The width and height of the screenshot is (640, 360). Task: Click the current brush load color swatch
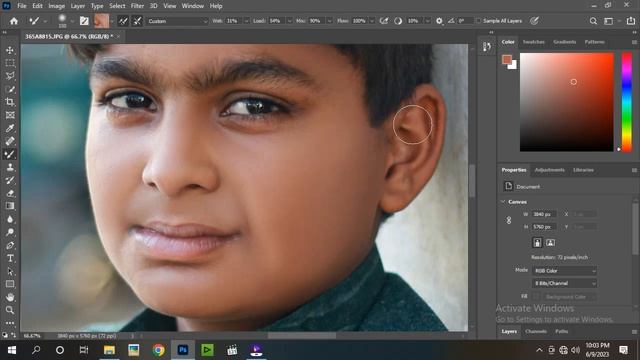(x=101, y=21)
